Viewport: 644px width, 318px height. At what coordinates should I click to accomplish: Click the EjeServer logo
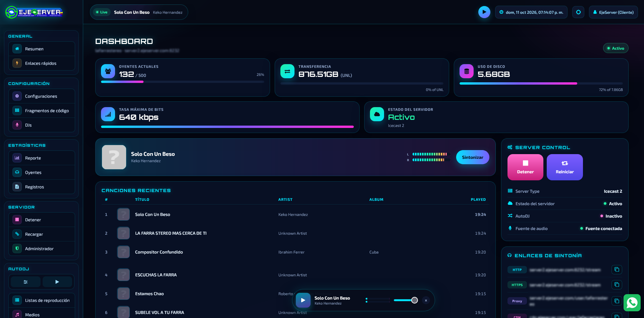pos(34,12)
